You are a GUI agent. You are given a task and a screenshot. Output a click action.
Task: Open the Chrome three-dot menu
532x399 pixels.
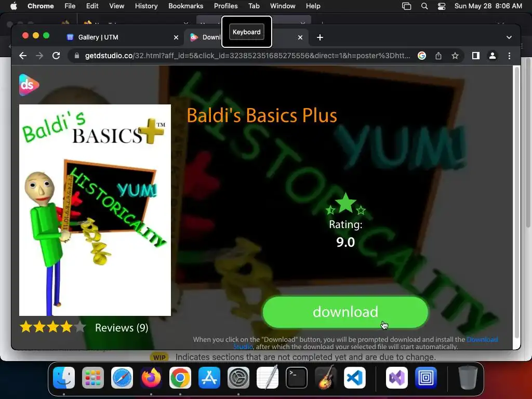509,56
